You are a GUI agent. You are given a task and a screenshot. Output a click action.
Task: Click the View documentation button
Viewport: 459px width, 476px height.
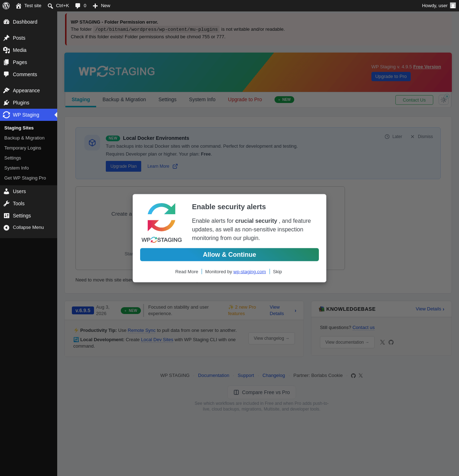click(x=347, y=342)
